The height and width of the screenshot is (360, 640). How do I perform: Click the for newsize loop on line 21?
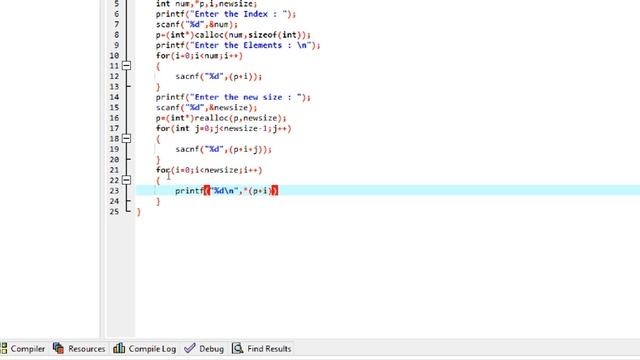point(209,170)
